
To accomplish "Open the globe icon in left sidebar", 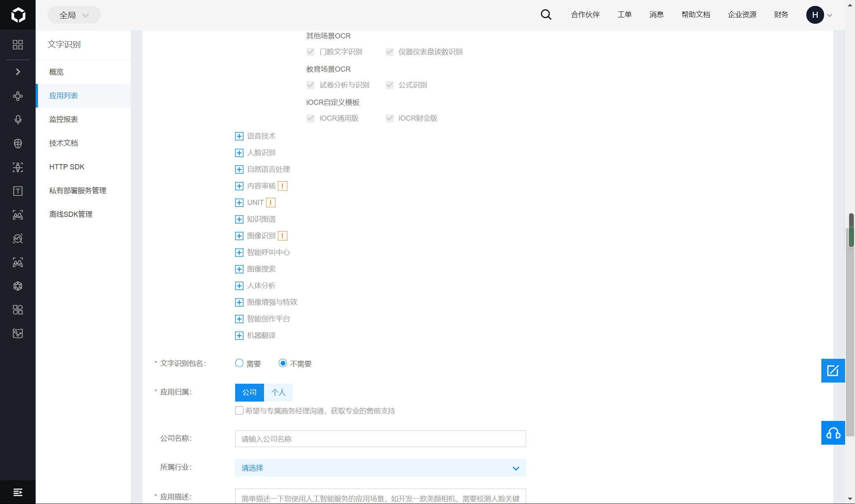I will tap(18, 144).
